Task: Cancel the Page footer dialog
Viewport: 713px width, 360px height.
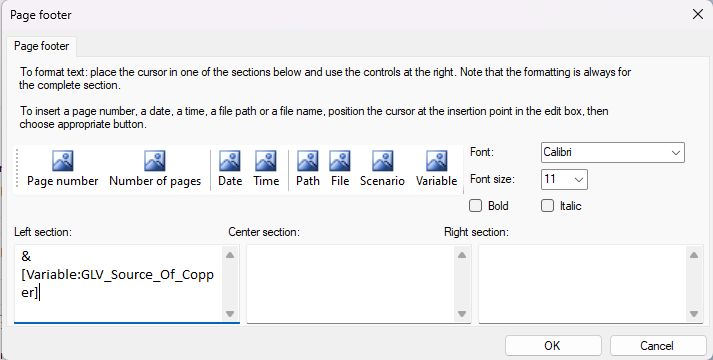Action: [x=658, y=346]
